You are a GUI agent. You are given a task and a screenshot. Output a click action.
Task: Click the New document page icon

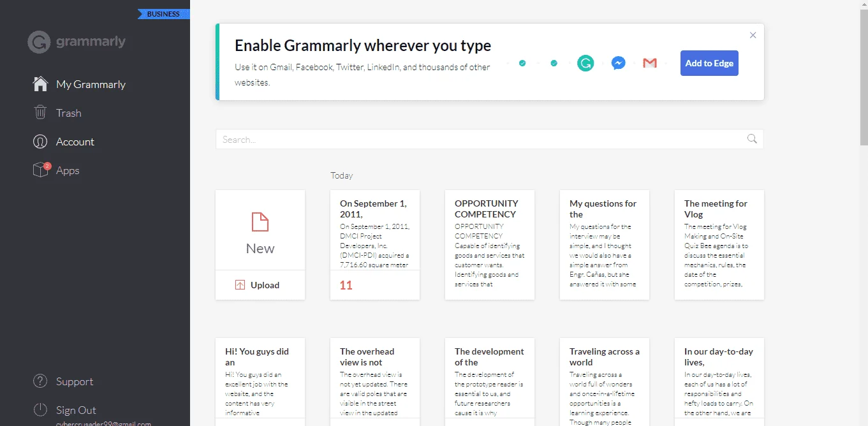point(260,222)
